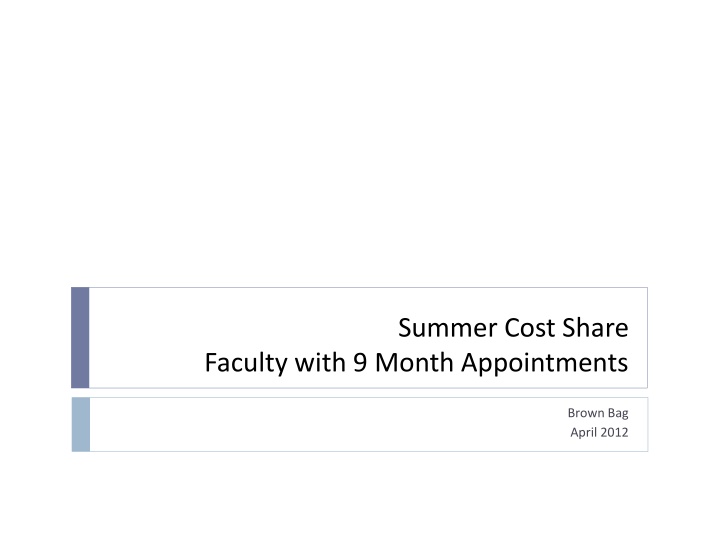The width and height of the screenshot is (720, 540).
Task: Click the blank white area above the title
Action: [x=360, y=150]
